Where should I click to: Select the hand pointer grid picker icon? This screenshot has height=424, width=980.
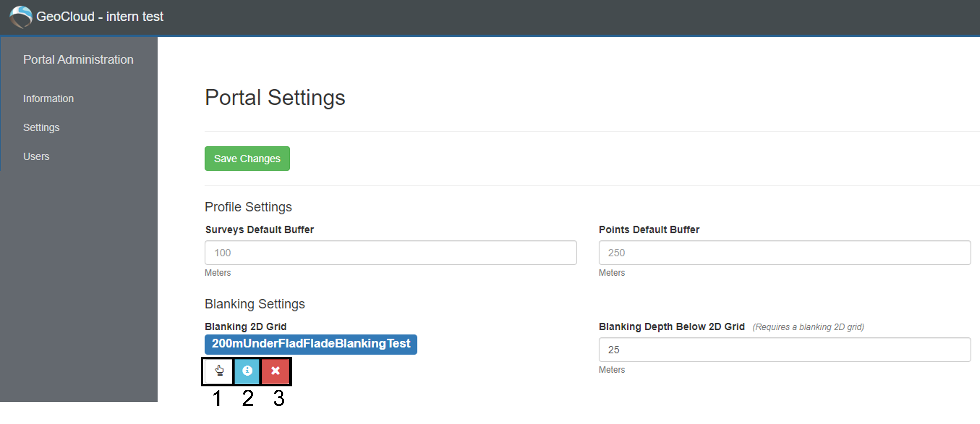tap(219, 370)
